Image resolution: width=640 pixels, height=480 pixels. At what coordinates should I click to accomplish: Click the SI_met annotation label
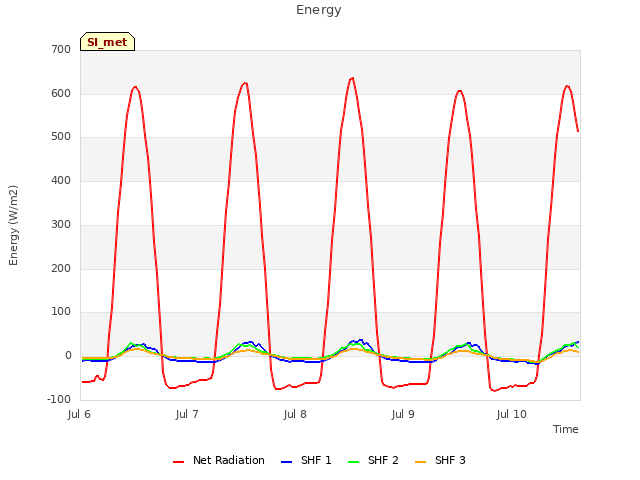click(107, 42)
